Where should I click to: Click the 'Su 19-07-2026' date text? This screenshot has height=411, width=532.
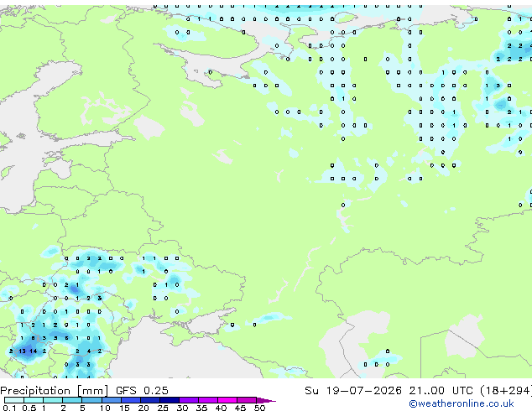tap(353, 391)
